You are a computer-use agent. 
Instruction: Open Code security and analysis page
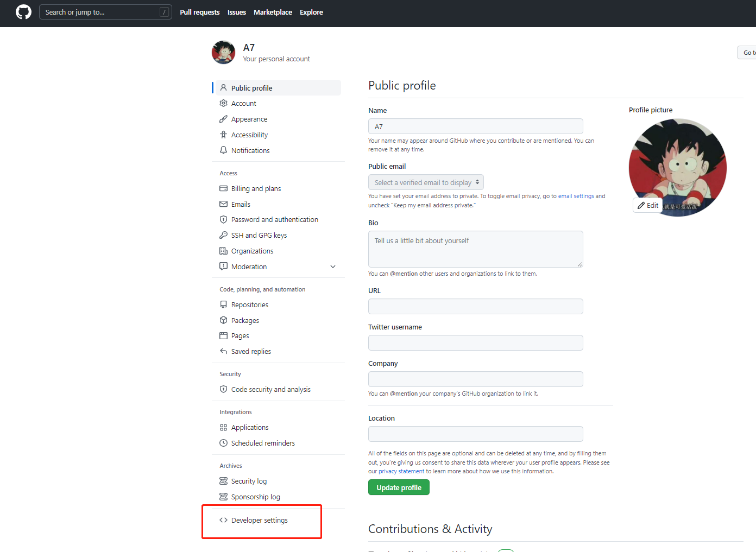271,389
